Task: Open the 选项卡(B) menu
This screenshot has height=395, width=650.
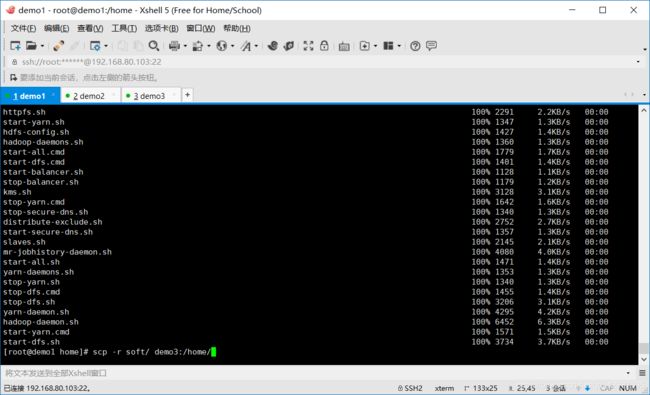Action: point(161,28)
